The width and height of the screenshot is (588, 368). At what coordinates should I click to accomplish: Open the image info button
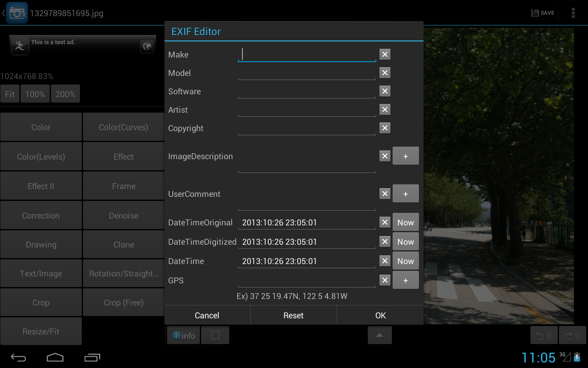pyautogui.click(x=184, y=335)
